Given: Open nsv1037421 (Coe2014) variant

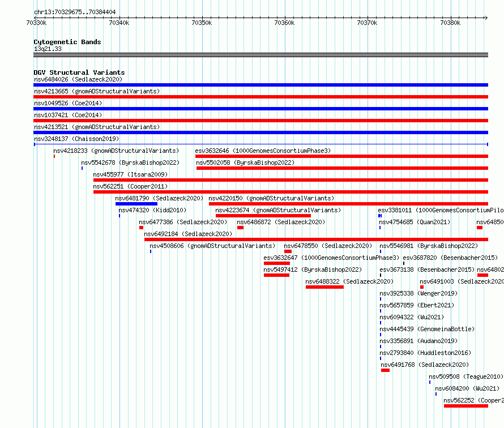Looking at the screenshot, I should 68,115.
